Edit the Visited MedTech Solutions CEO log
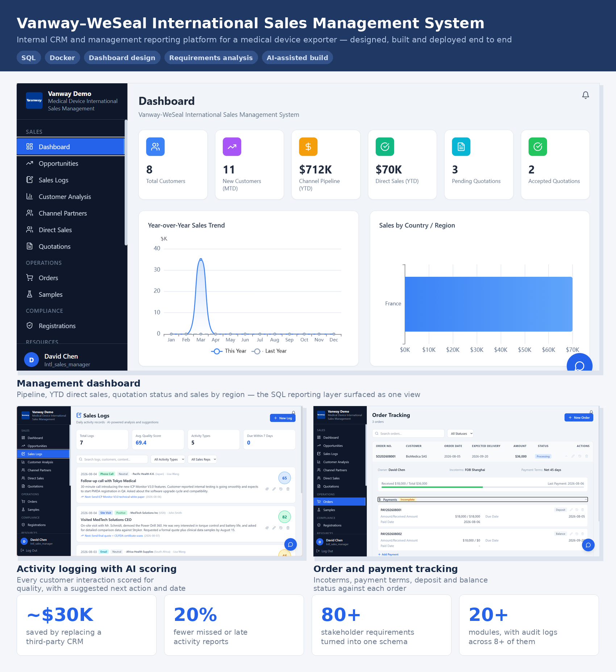This screenshot has height=672, width=616. 274,528
